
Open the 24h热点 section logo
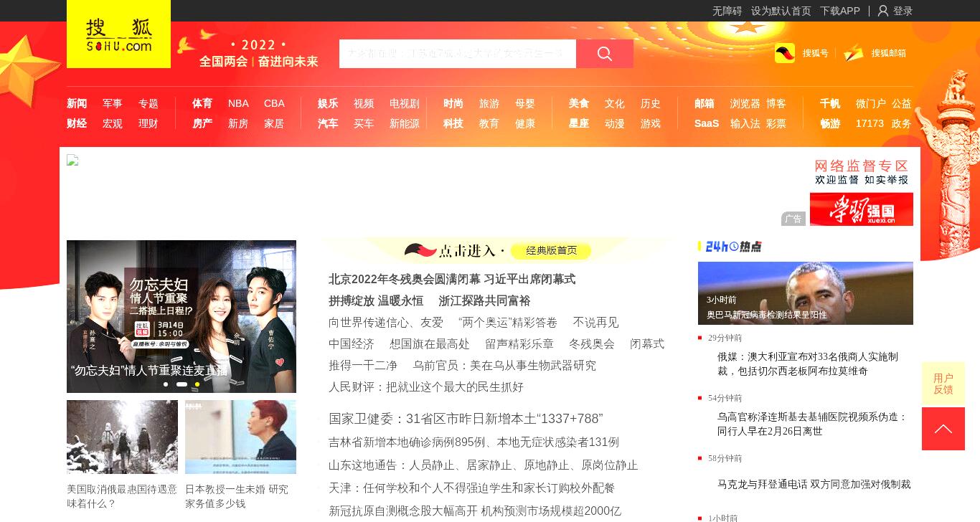(733, 247)
